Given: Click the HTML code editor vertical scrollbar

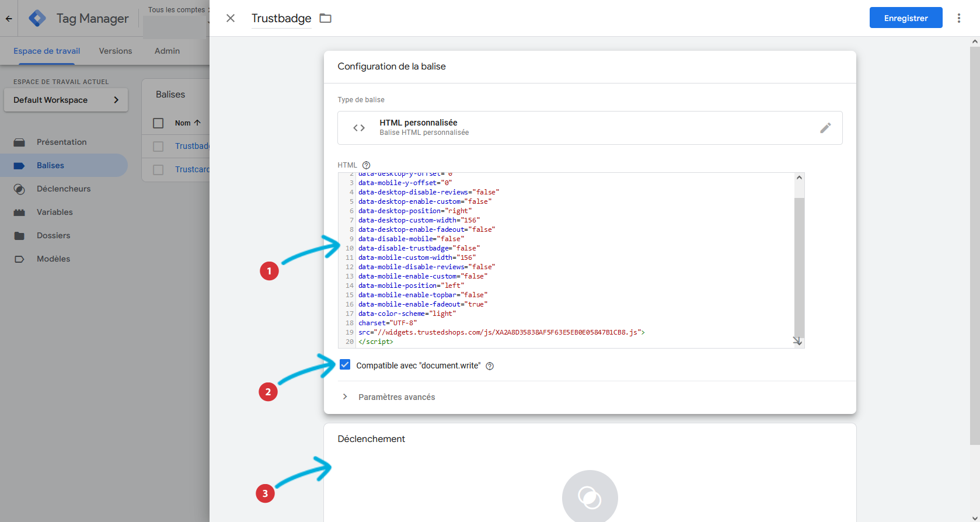Looking at the screenshot, I should pyautogui.click(x=799, y=267).
